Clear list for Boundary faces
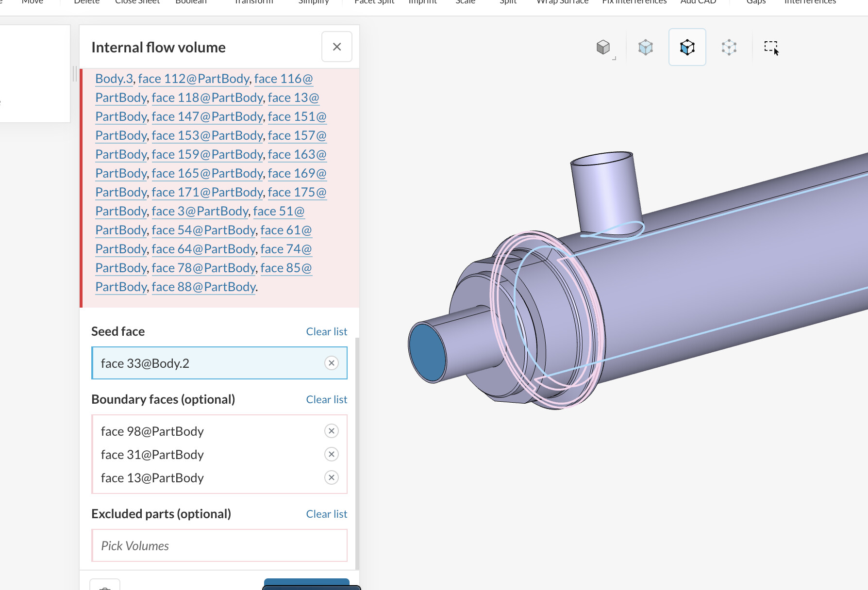 pyautogui.click(x=326, y=399)
